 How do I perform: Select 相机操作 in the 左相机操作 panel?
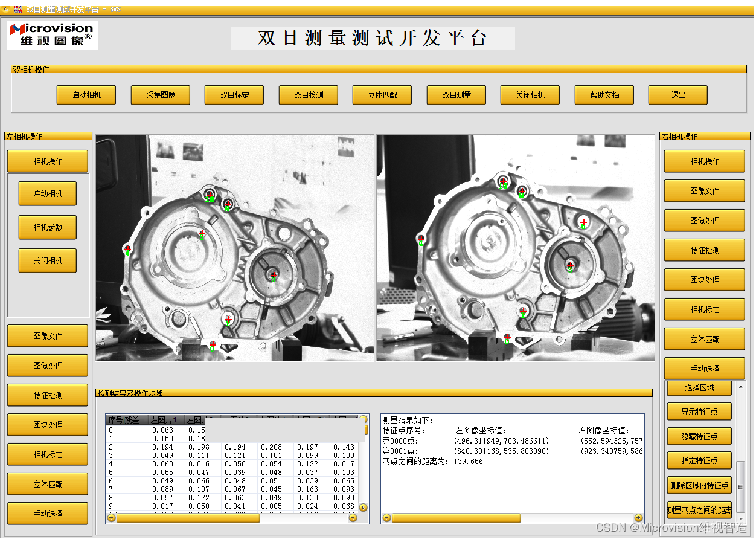tap(48, 161)
